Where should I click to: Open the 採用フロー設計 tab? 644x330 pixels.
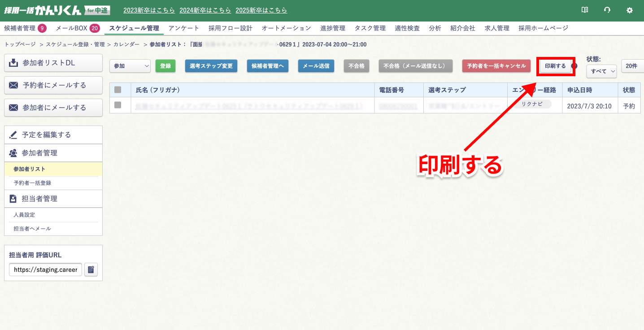point(231,28)
